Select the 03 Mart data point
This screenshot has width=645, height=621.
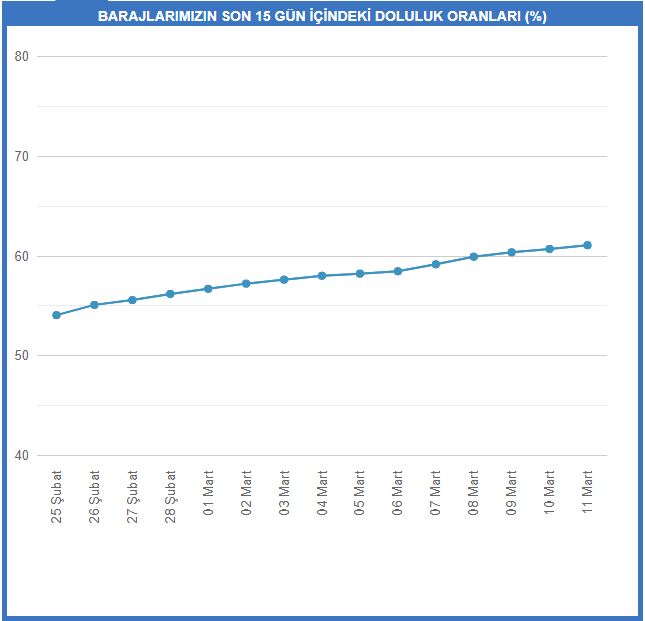284,280
